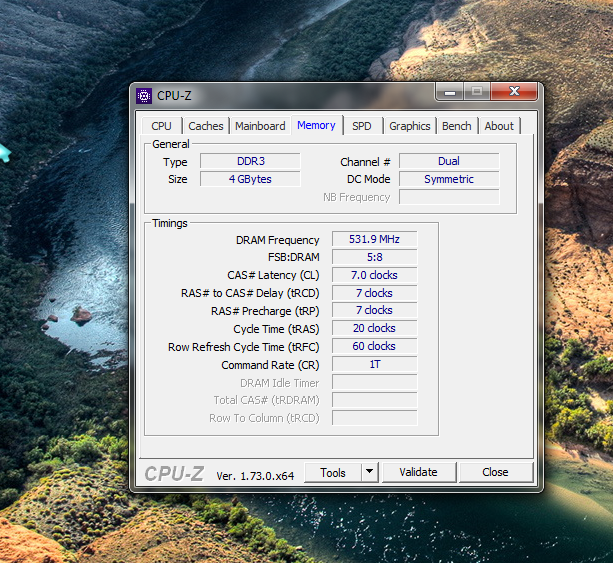Click the 4 GBytes size value
The image size is (613, 563).
[251, 179]
